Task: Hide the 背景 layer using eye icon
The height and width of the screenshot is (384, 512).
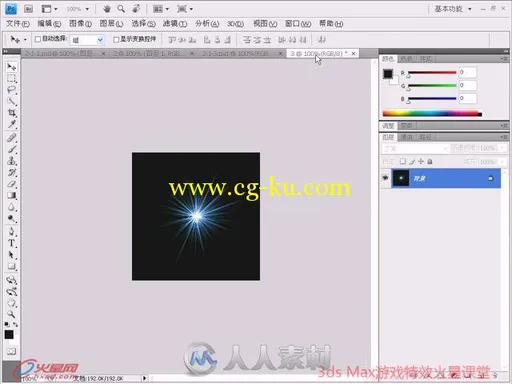Action: (x=385, y=178)
